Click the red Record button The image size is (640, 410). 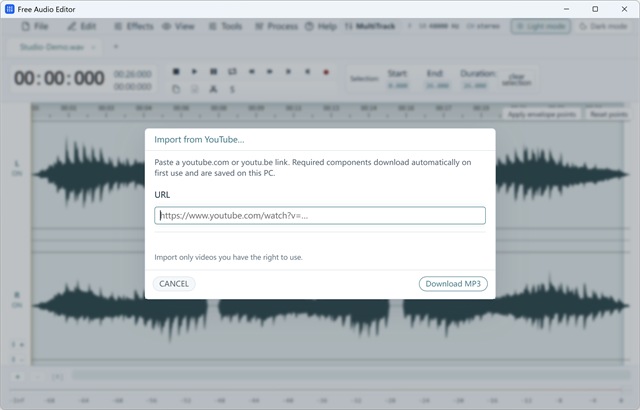326,72
